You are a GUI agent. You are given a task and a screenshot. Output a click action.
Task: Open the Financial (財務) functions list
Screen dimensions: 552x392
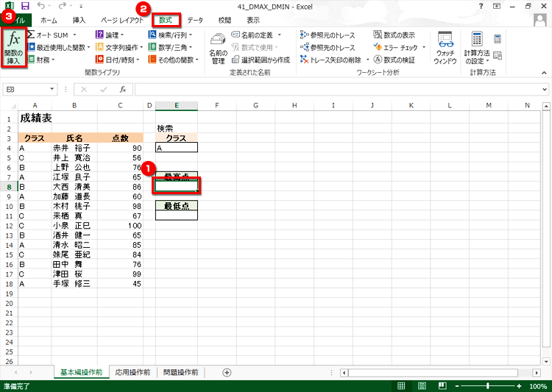[x=41, y=60]
